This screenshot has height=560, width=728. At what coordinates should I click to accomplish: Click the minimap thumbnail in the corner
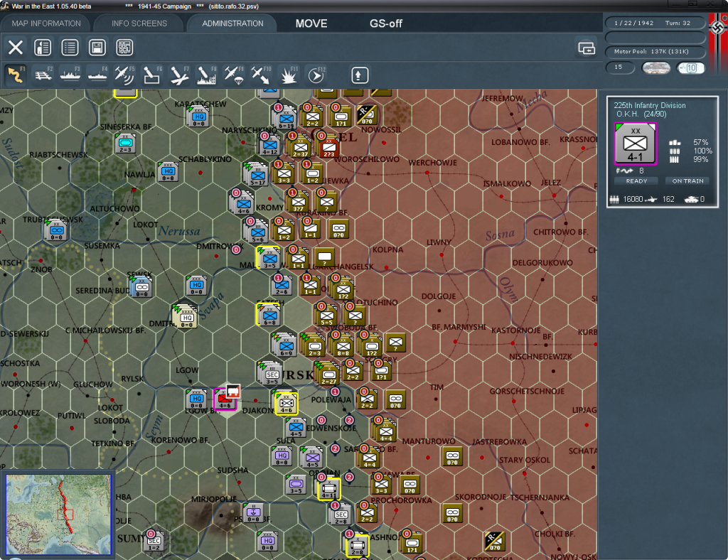58,515
